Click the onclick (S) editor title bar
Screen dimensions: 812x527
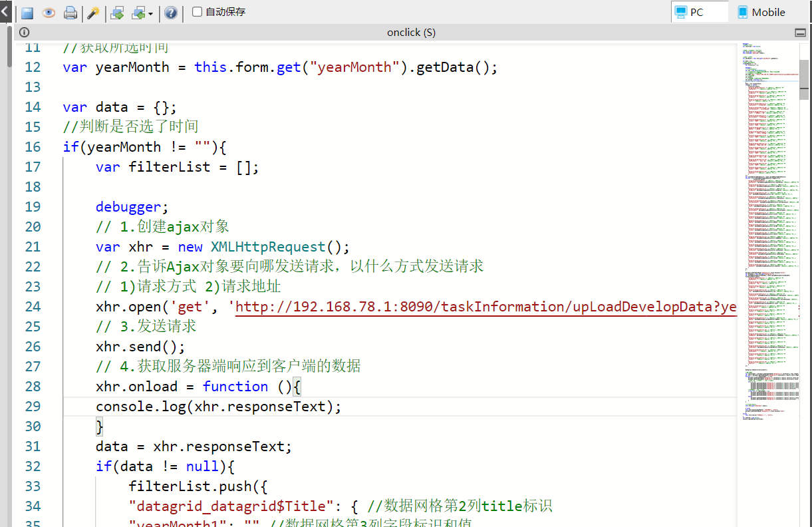411,33
